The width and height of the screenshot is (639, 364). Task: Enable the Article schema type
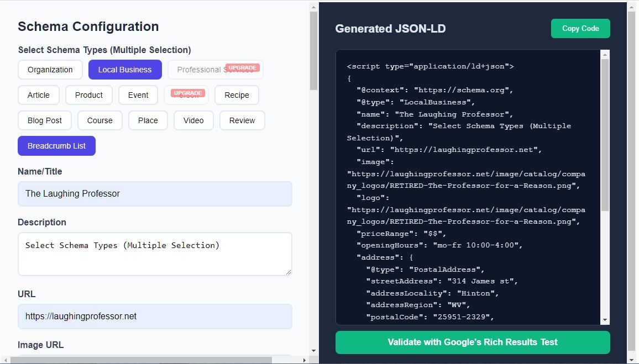click(38, 95)
